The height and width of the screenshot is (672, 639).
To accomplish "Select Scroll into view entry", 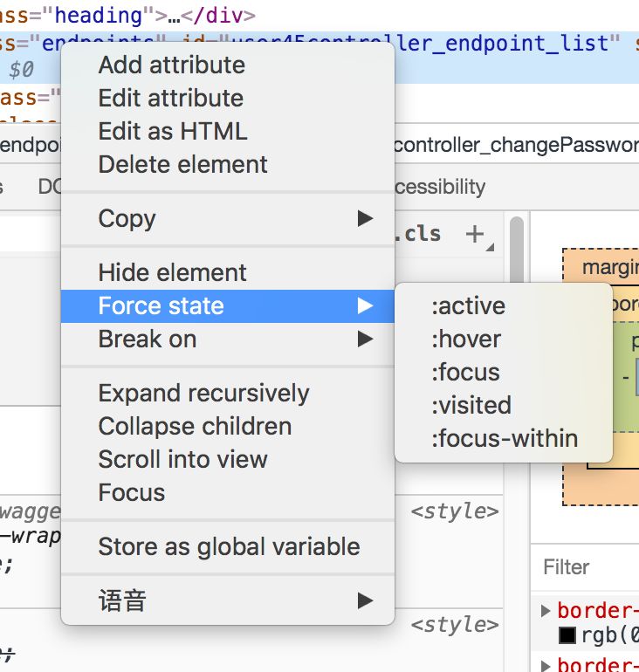I will click(x=228, y=459).
